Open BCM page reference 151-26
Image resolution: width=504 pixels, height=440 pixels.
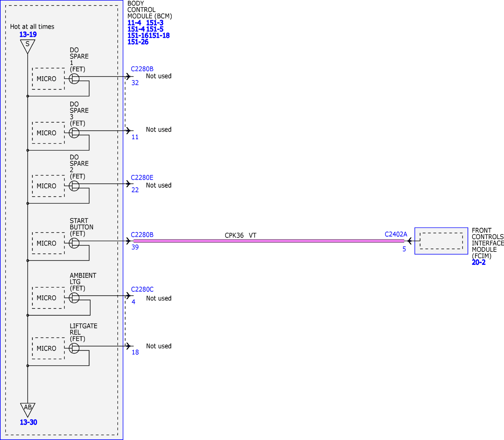(138, 42)
